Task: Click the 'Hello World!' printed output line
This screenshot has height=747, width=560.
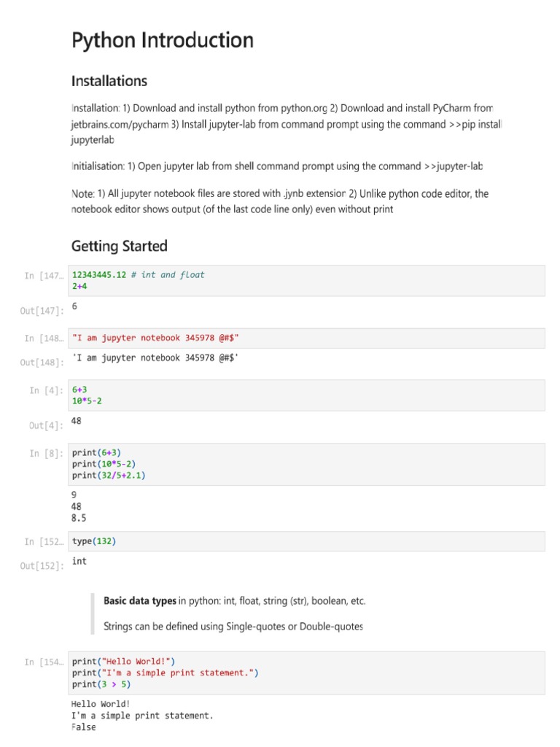Action: point(101,704)
